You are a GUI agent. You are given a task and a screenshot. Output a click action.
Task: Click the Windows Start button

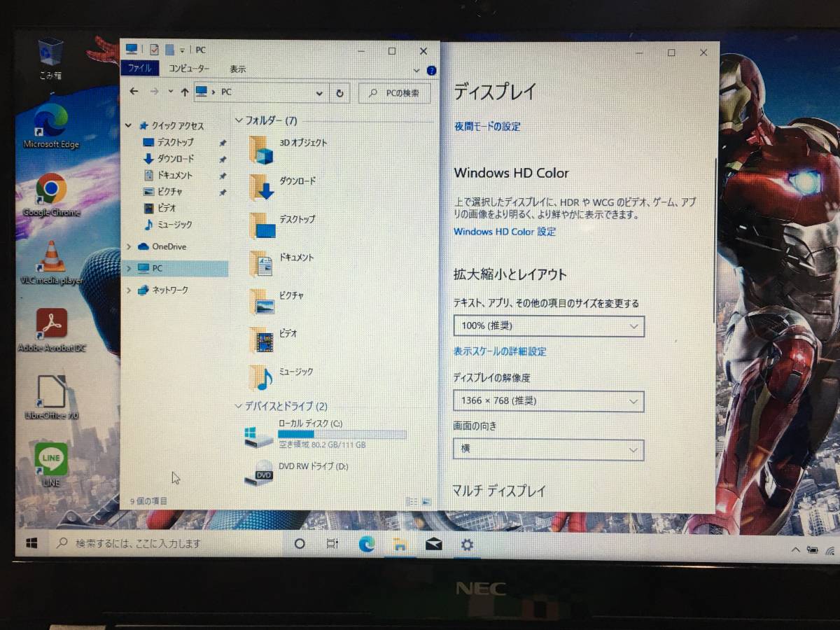[x=31, y=543]
